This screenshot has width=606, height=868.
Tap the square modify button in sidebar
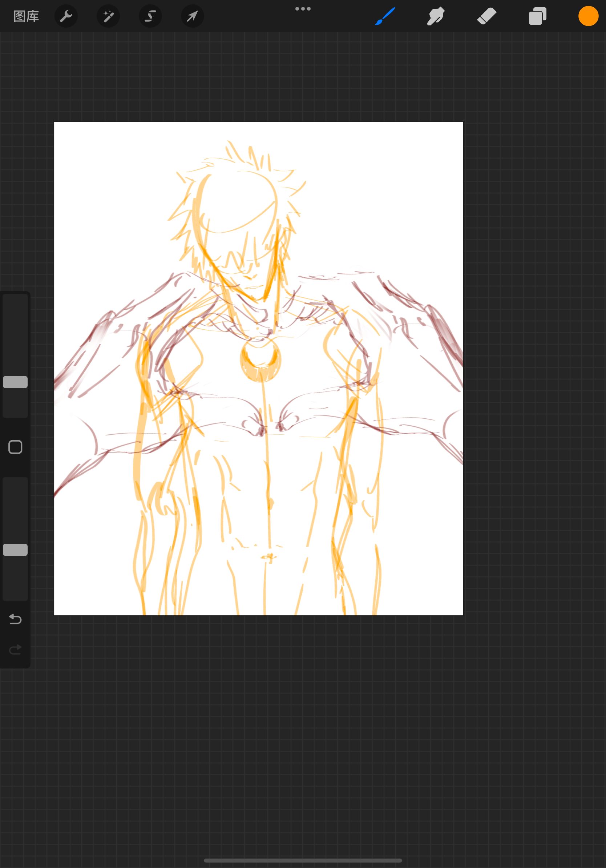coord(15,447)
